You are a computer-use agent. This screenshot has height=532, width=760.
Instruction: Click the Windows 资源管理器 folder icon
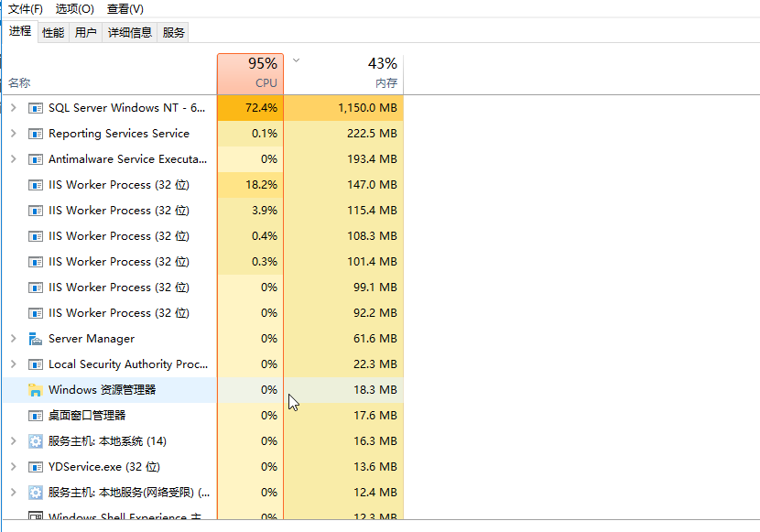click(x=36, y=390)
